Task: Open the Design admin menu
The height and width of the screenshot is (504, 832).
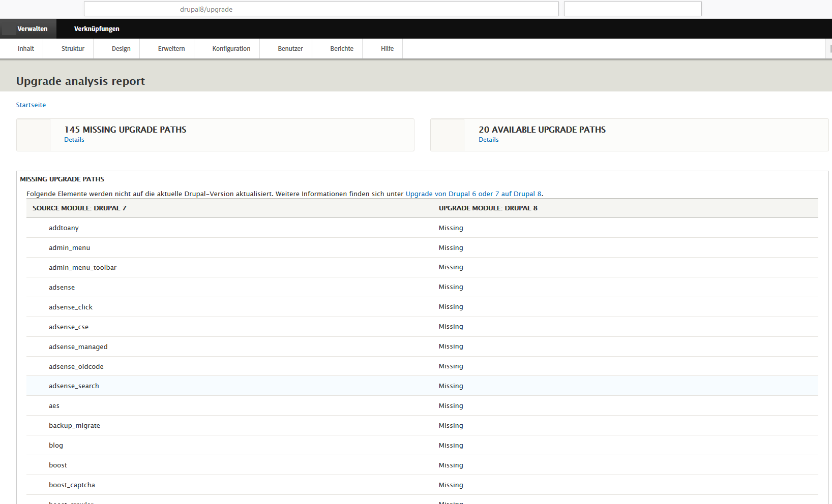Action: click(121, 49)
